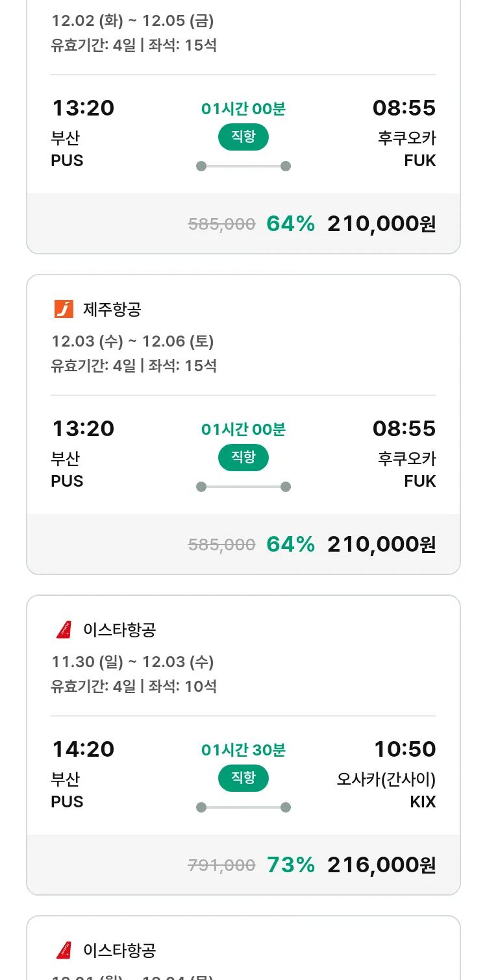Image resolution: width=487 pixels, height=980 pixels.
Task: Click the 14:20 departure time from 부산
Action: click(x=83, y=749)
